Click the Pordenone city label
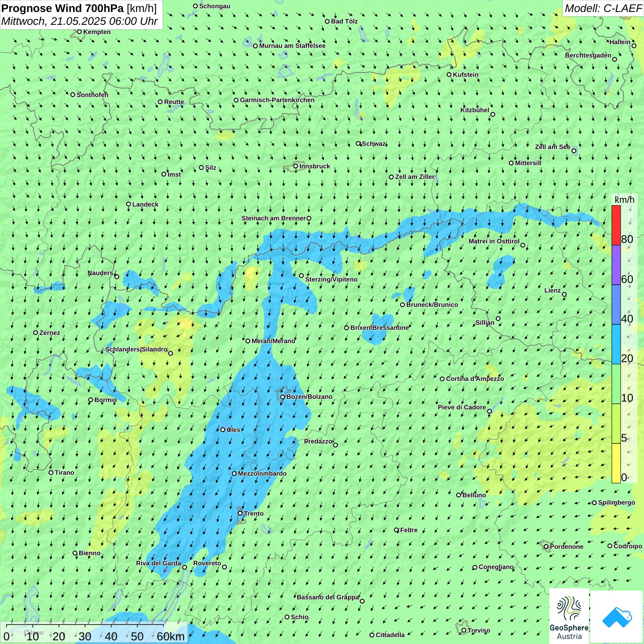Screen dimensions: 644x644 [567, 546]
